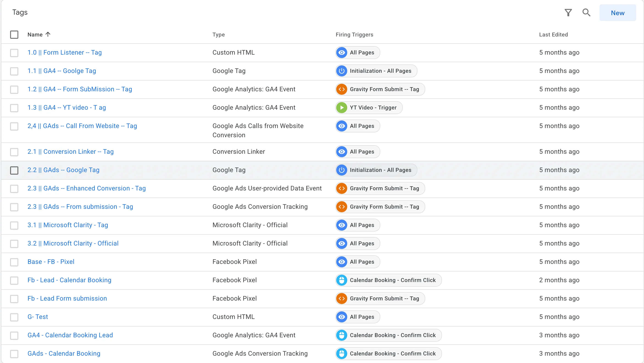Toggle the select-all checkbox in header
Screen dimensions: 644x363
(x=14, y=34)
